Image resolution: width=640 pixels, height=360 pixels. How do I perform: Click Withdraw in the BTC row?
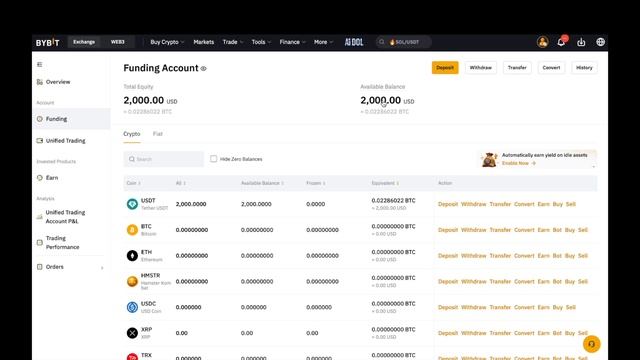473,230
